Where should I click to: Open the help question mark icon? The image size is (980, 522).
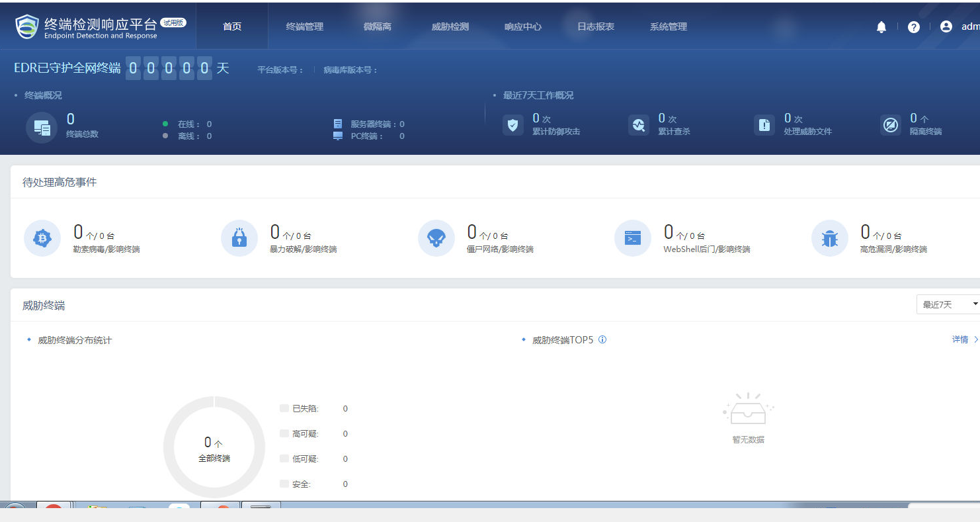coord(913,26)
